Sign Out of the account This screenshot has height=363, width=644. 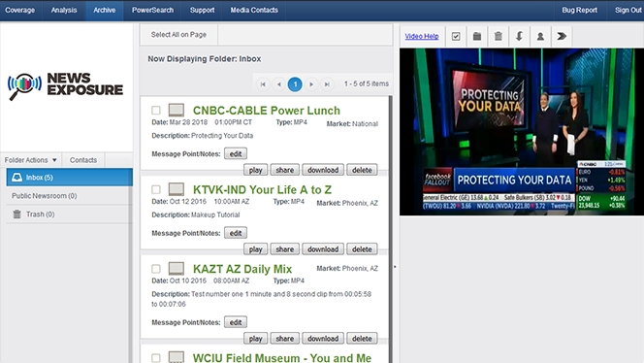[628, 10]
